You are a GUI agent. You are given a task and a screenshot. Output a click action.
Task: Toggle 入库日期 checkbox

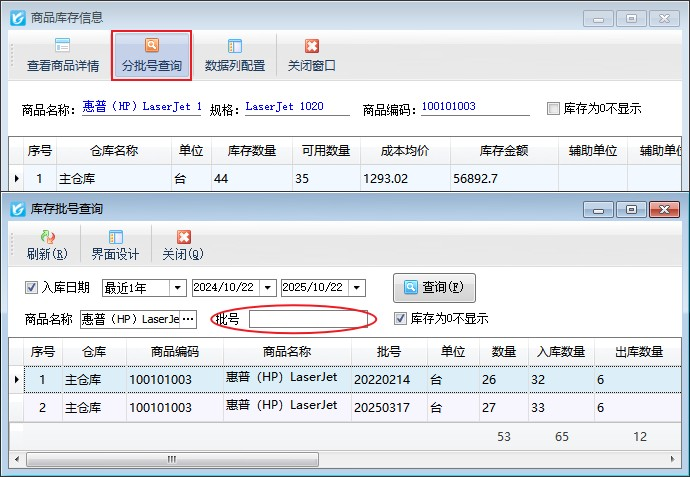(31, 288)
